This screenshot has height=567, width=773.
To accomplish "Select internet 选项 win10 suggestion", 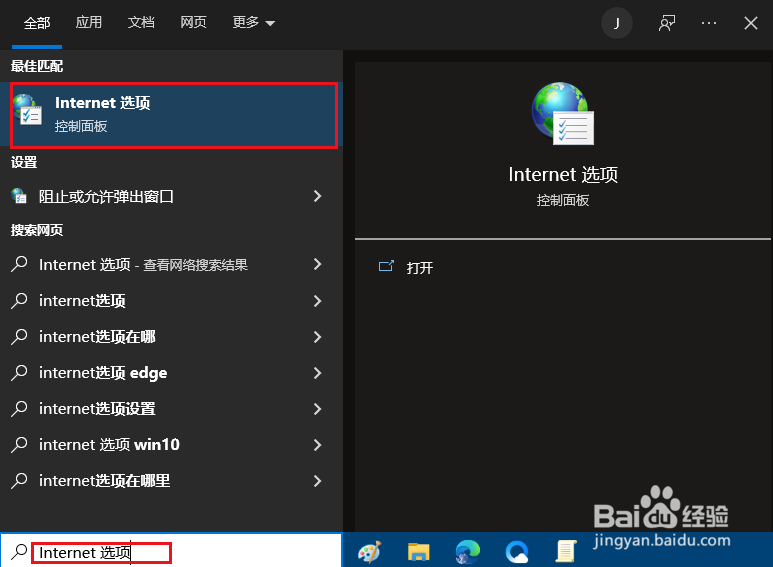I will tap(171, 445).
